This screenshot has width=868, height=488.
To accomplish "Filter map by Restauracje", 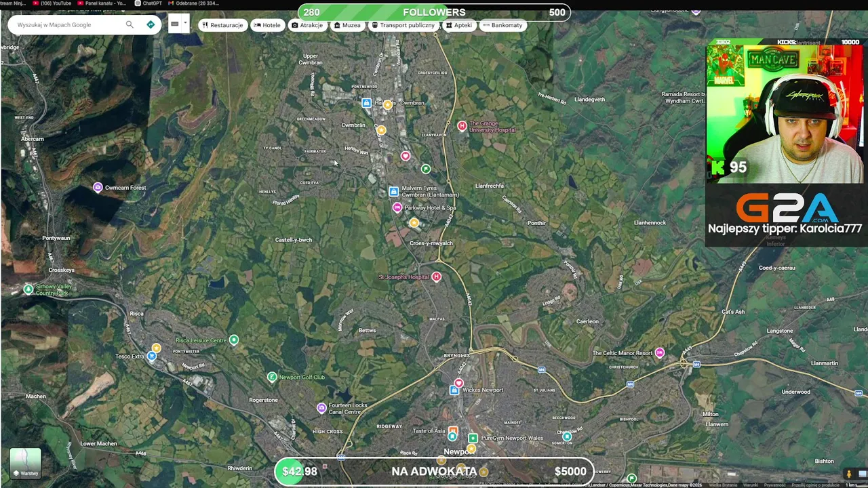I will (222, 25).
